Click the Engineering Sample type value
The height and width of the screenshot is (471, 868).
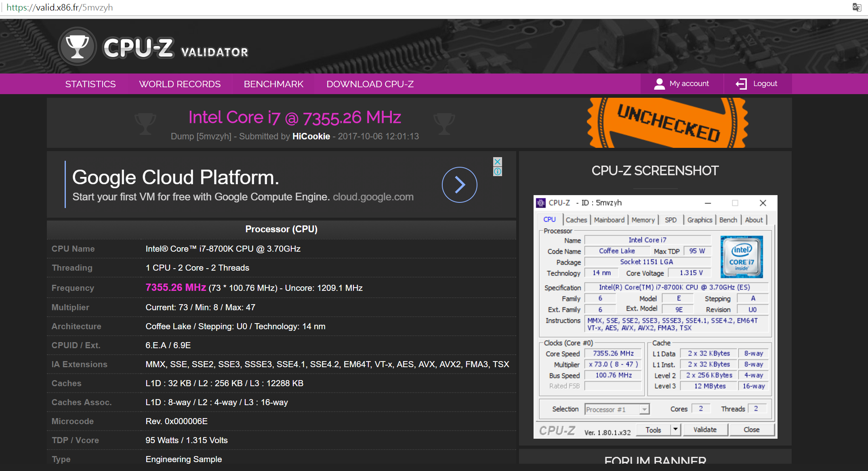(184, 459)
